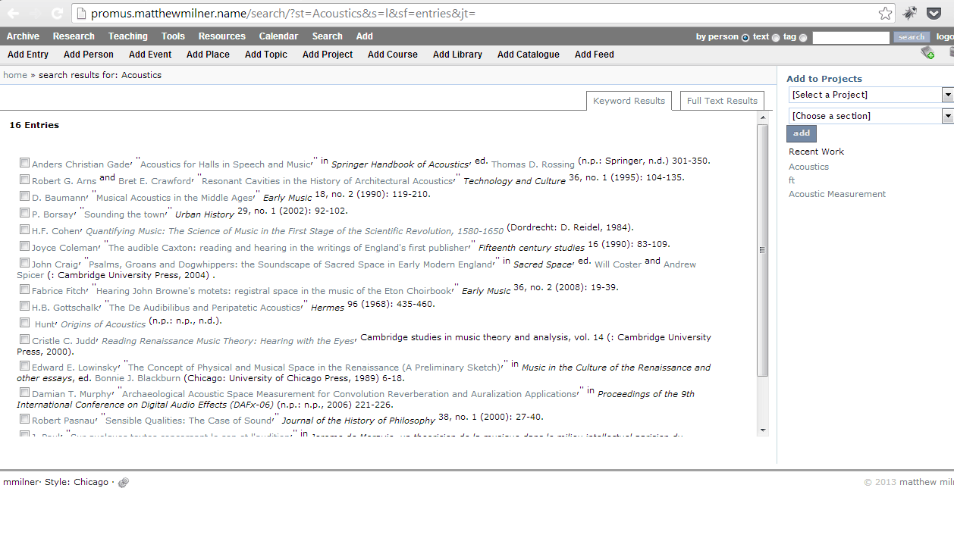
Task: Open the 'ft' recent work link
Action: [792, 180]
